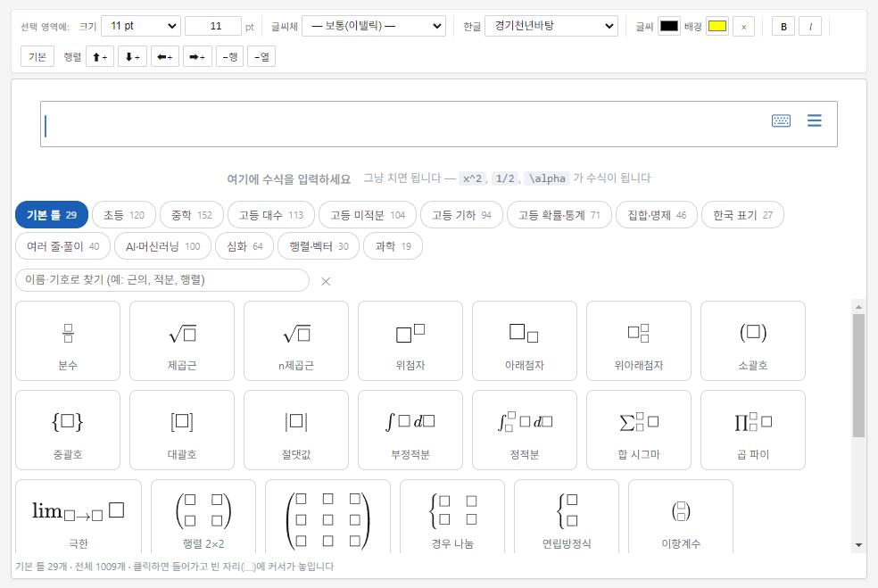Screen dimensions: 878x588
Task: Add matrix column left with left-arrow button
Action: (x=164, y=56)
